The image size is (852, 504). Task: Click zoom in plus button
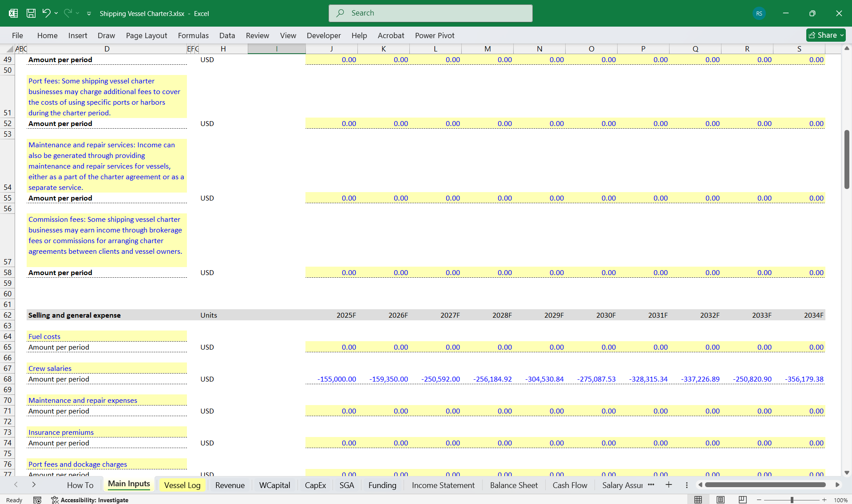(824, 500)
